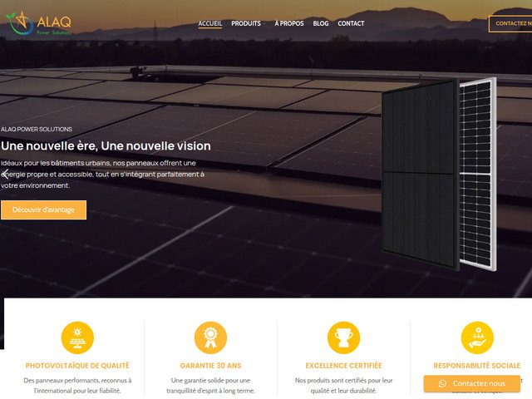Click the text 'Des panneaux performants, reconnus à'

click(x=77, y=381)
